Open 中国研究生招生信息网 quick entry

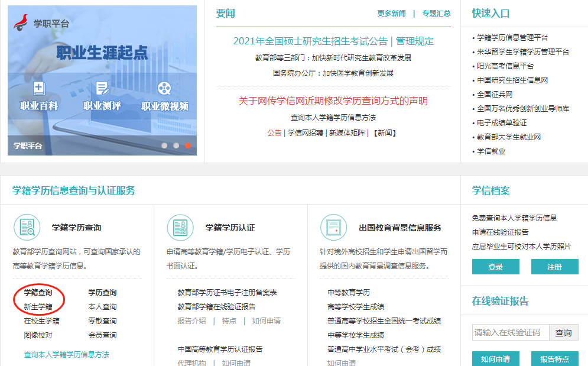tap(512, 80)
